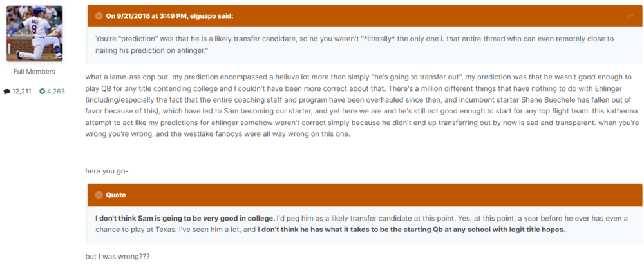Click the bold "I don't think Sam" sentence

tap(185, 217)
